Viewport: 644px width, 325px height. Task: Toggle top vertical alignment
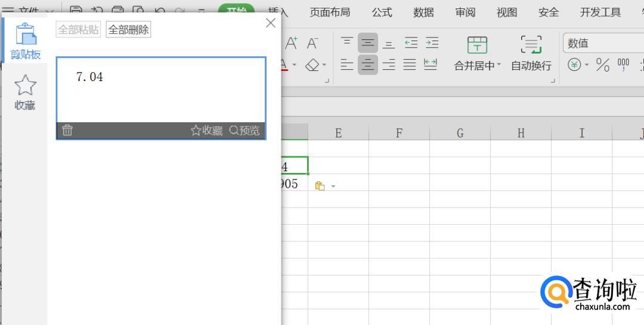[x=347, y=43]
